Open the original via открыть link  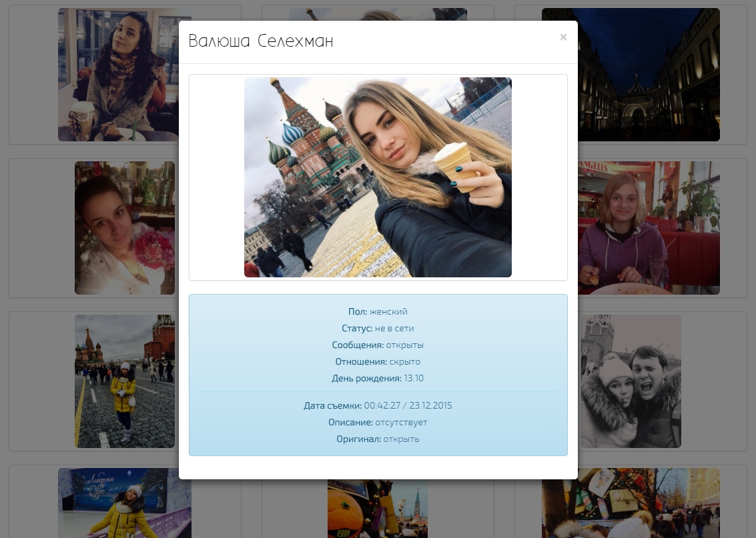[x=401, y=439]
